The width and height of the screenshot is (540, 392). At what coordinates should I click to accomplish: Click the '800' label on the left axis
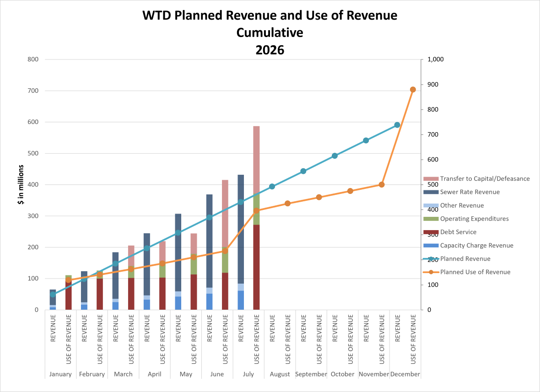pyautogui.click(x=33, y=59)
